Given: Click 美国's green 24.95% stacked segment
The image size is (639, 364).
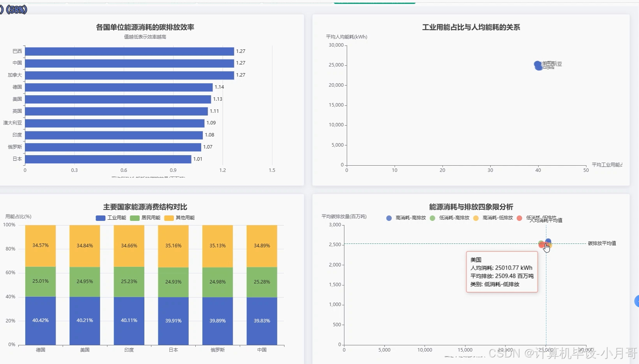Looking at the screenshot, I should (85, 282).
